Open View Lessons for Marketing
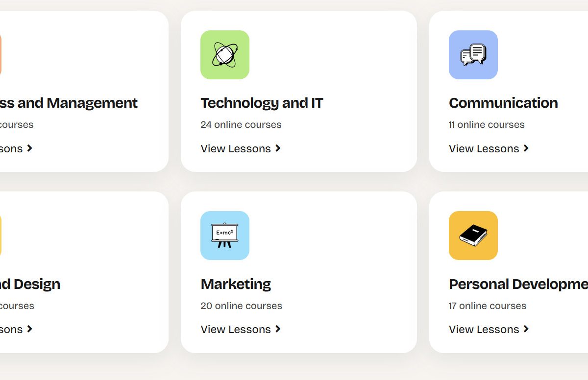Image resolution: width=588 pixels, height=380 pixels. [236, 329]
